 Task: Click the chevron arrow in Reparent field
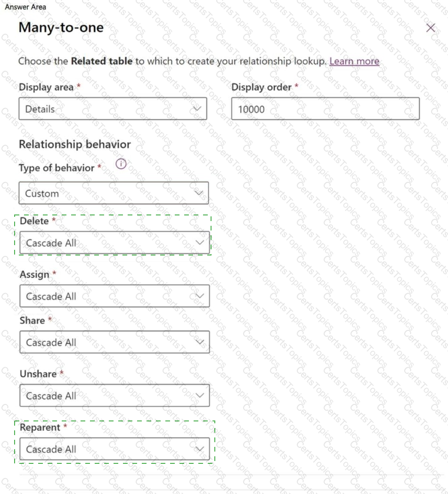point(200,449)
